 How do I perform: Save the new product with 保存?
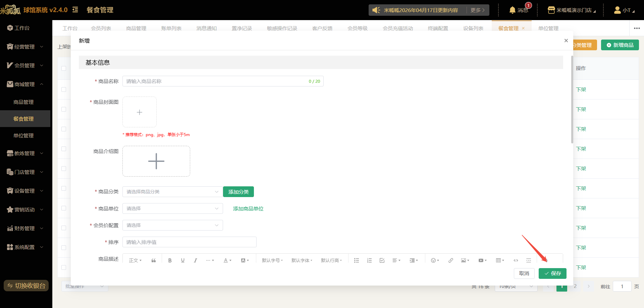[x=552, y=273]
